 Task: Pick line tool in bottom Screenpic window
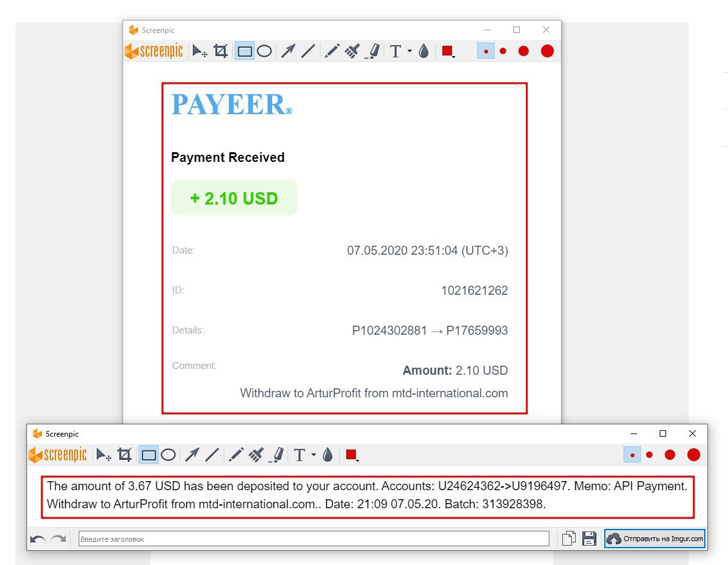[212, 455]
